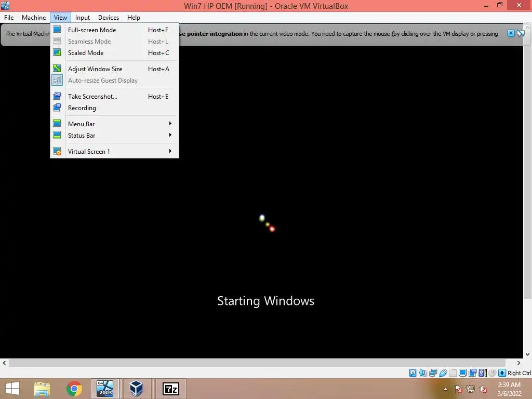The image size is (532, 399).
Task: Click the VirtualBox title bar app icon
Action: (5, 5)
